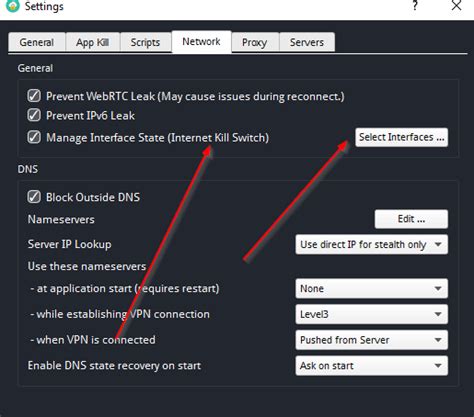The image size is (474, 417).
Task: Click the Nameservers label
Action: (x=61, y=219)
